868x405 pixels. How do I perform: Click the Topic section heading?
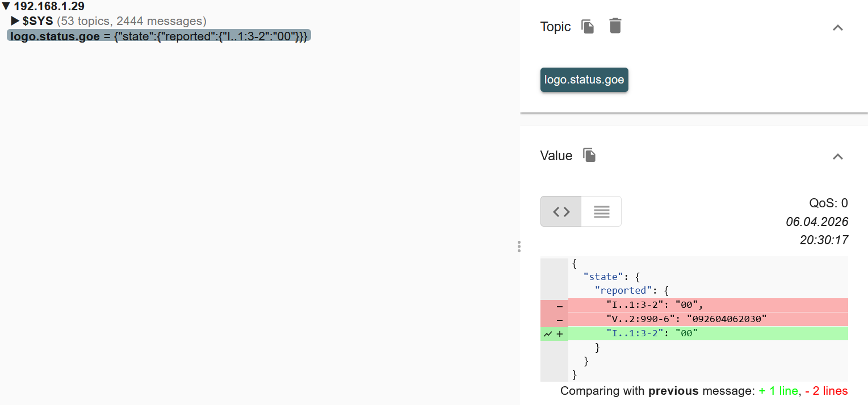pyautogui.click(x=555, y=27)
